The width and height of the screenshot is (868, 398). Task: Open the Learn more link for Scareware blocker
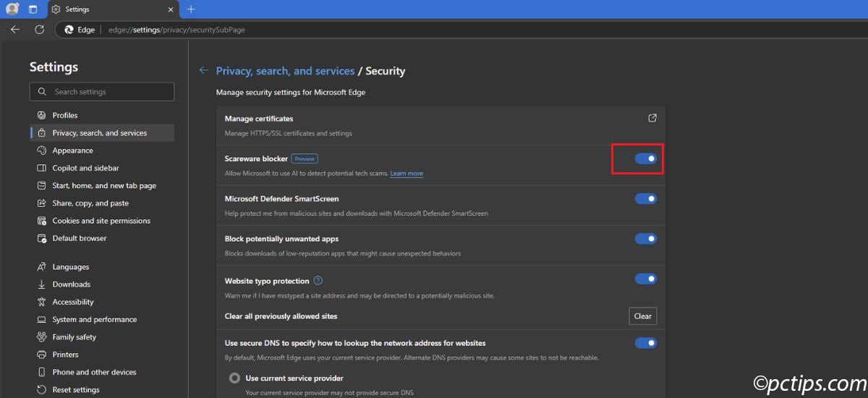(407, 174)
